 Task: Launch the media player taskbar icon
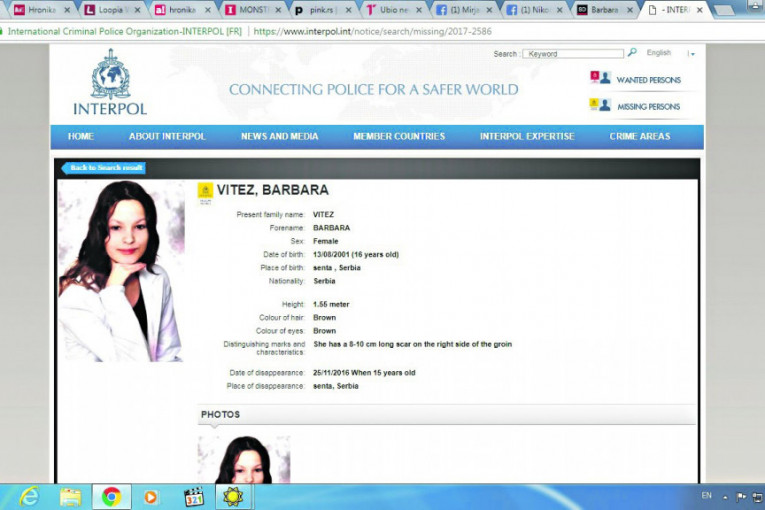point(151,496)
